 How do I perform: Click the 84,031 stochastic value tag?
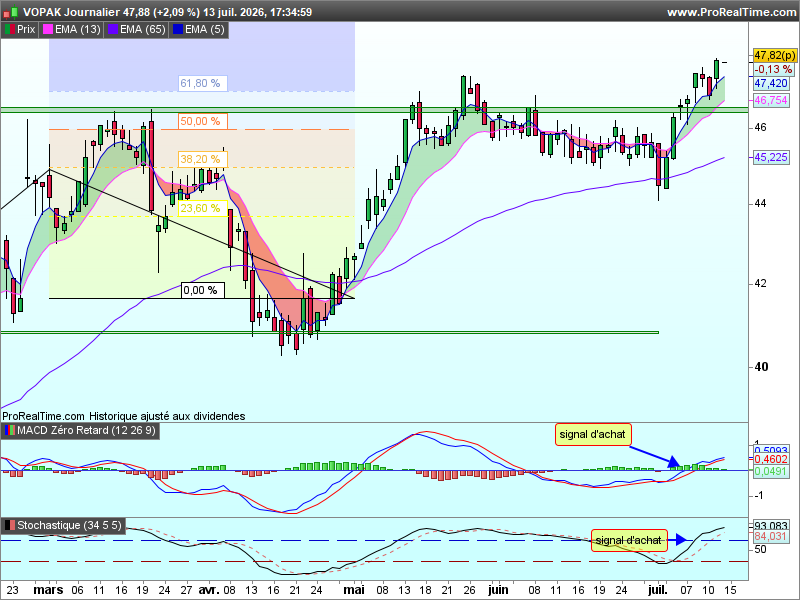(771, 537)
